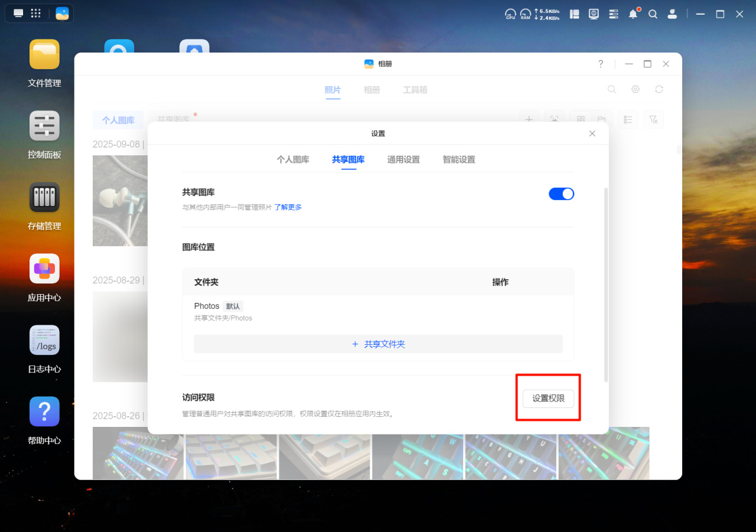The width and height of the screenshot is (756, 532).
Task: Click the 设置权限 button
Action: 548,398
